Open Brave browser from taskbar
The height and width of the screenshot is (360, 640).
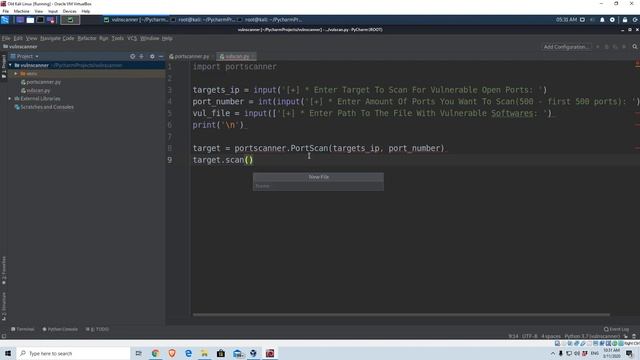(x=172, y=353)
